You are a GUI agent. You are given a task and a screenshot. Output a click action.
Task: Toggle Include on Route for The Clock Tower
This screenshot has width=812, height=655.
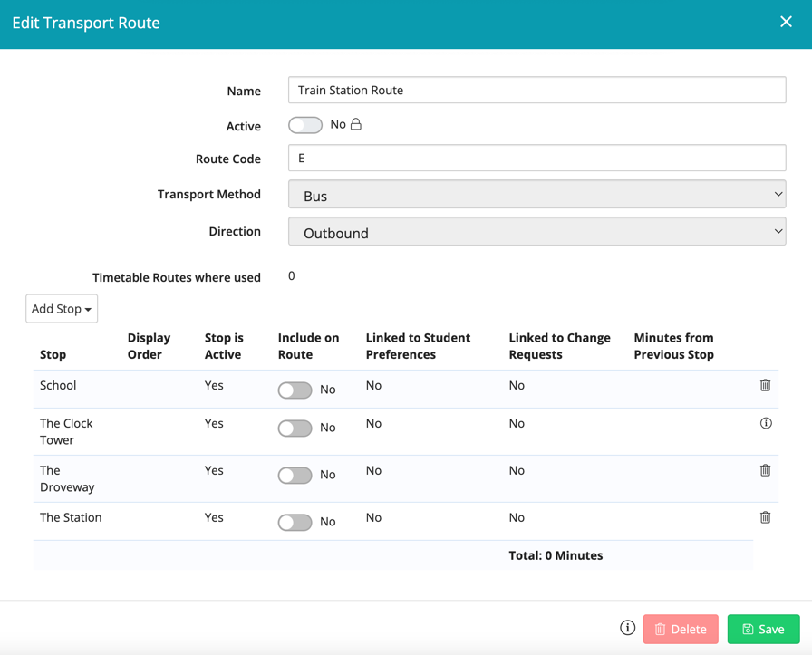[295, 429]
